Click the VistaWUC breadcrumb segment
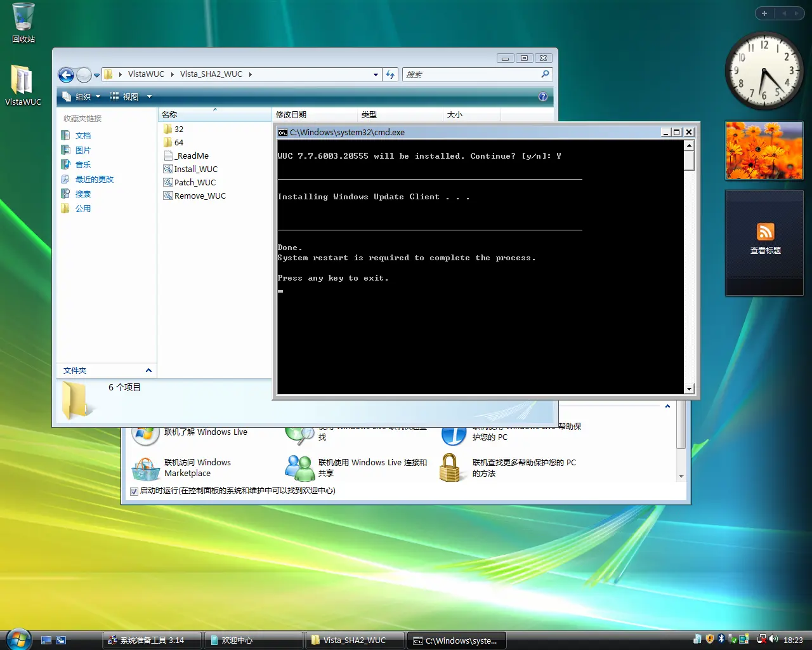This screenshot has width=812, height=650. (x=146, y=74)
